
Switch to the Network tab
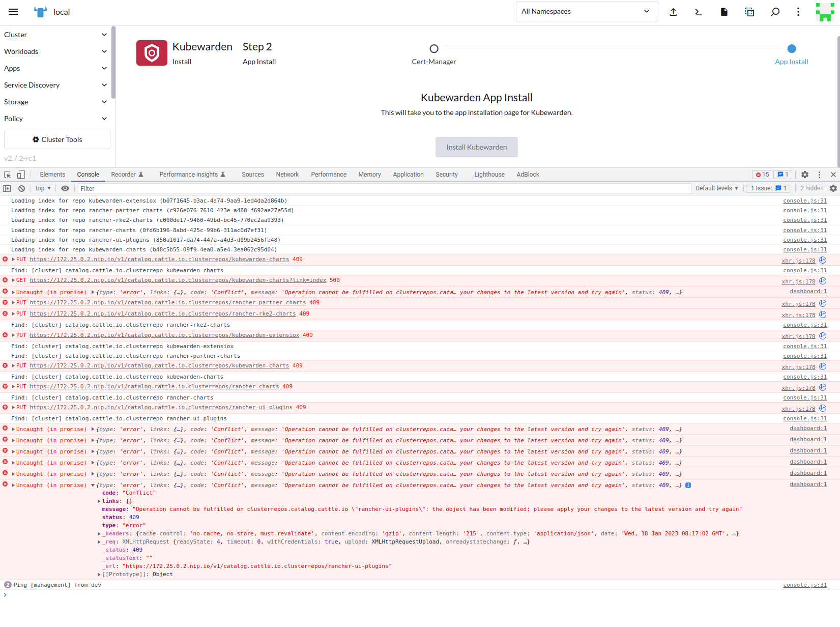[x=287, y=175]
